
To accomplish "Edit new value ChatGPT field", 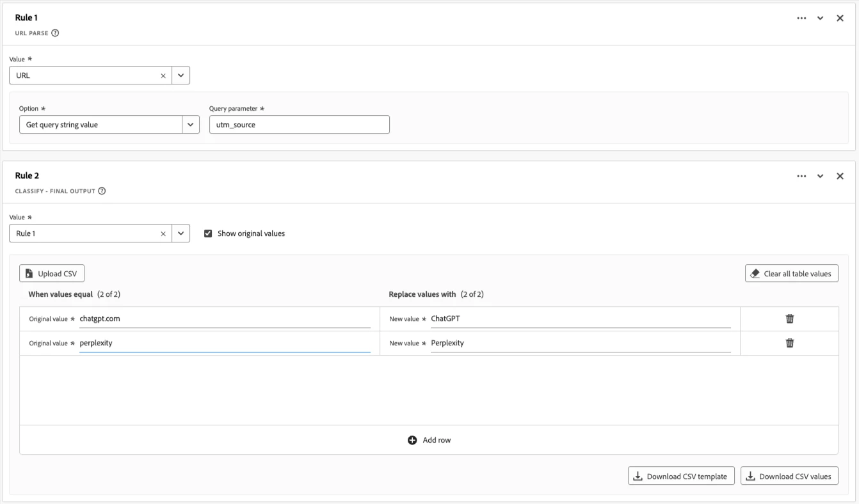I will pos(581,319).
